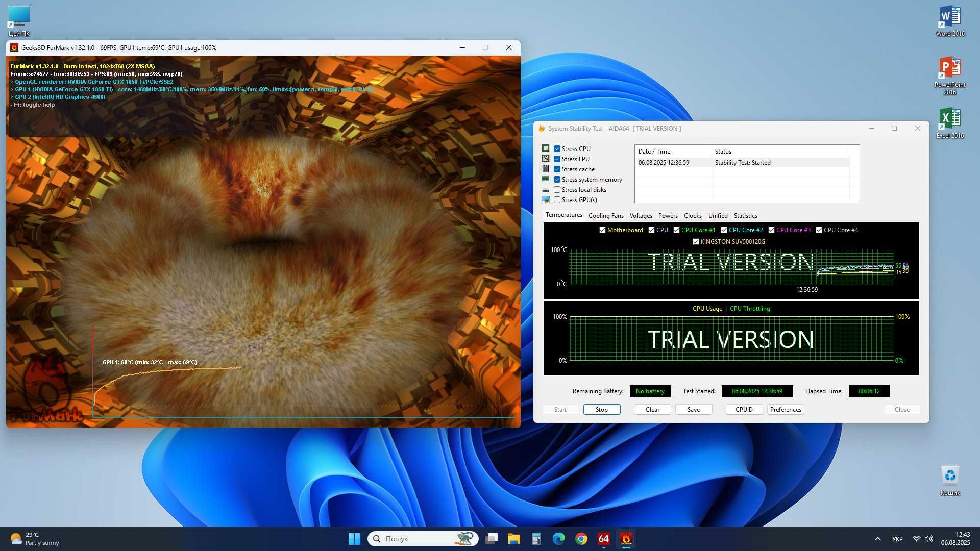Open Task View in the taskbar

coord(492,539)
